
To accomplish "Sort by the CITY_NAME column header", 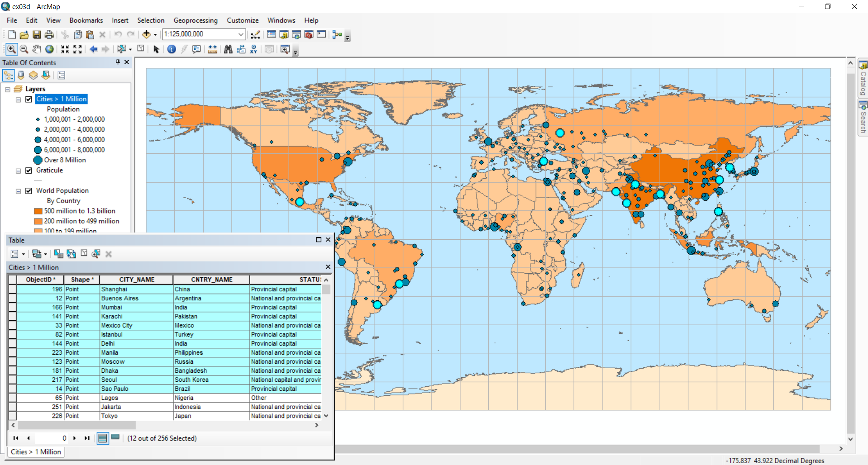I will [136, 280].
